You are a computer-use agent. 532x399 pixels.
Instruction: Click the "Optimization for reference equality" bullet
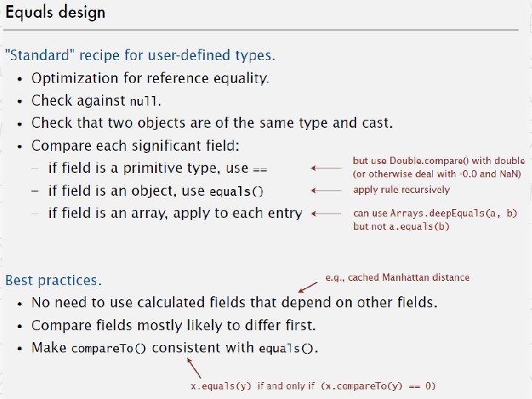[x=150, y=78]
